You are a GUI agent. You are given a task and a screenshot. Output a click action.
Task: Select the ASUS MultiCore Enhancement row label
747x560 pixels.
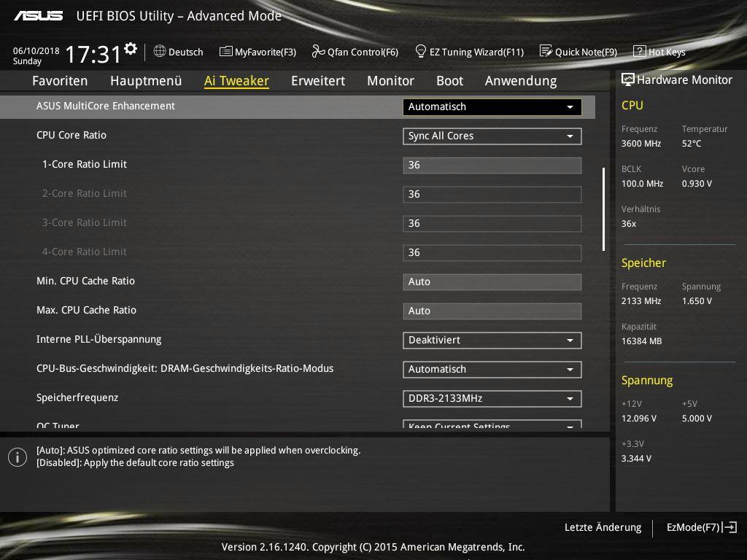pos(105,106)
